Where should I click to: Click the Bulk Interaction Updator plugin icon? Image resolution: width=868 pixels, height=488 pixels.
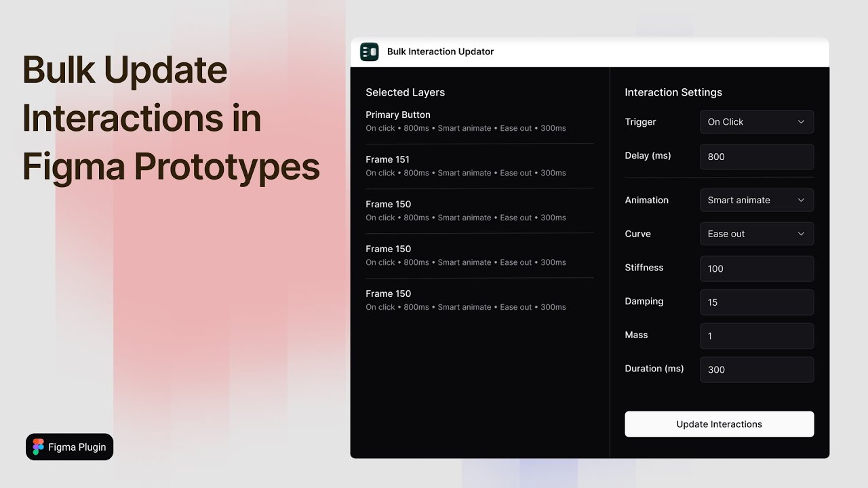[x=370, y=52]
